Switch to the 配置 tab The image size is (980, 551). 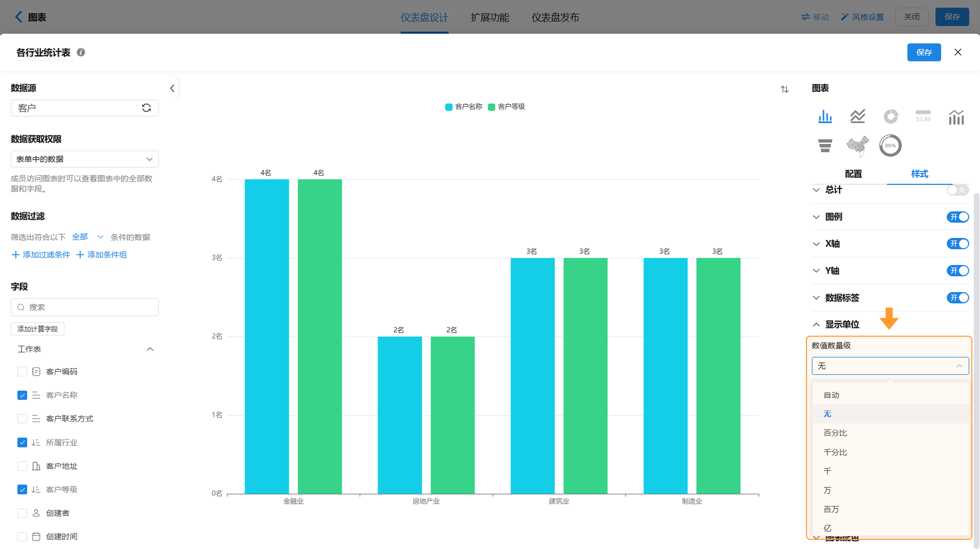[x=853, y=174]
